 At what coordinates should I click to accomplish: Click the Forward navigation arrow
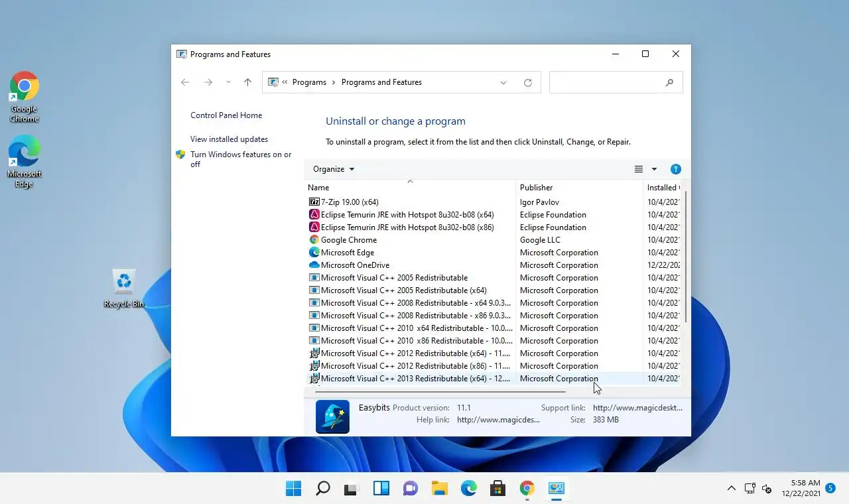208,82
